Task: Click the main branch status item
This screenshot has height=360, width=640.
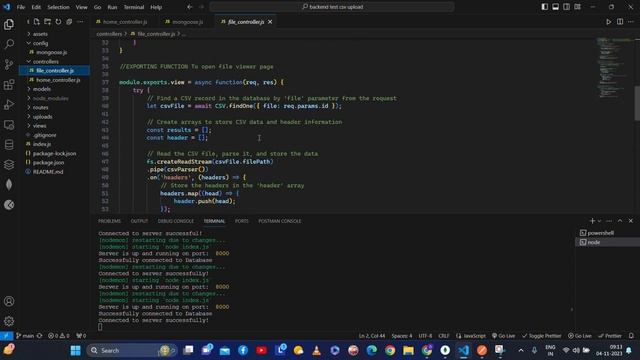Action: click(25, 336)
